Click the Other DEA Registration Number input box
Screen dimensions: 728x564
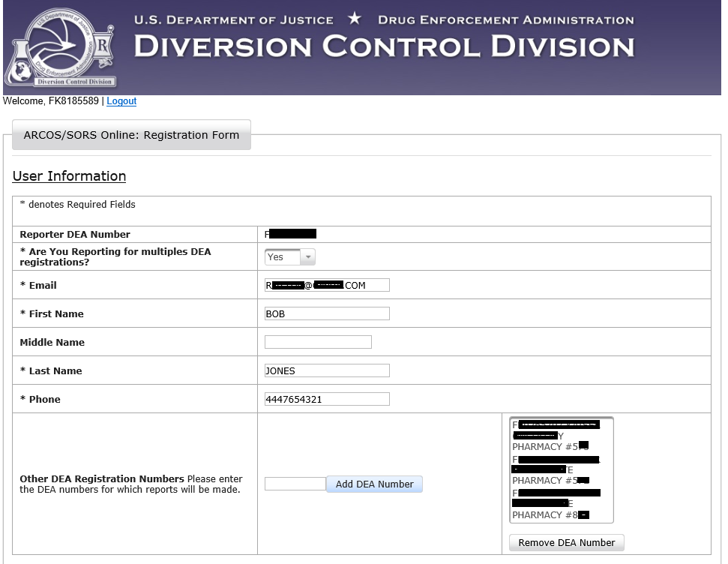[295, 484]
